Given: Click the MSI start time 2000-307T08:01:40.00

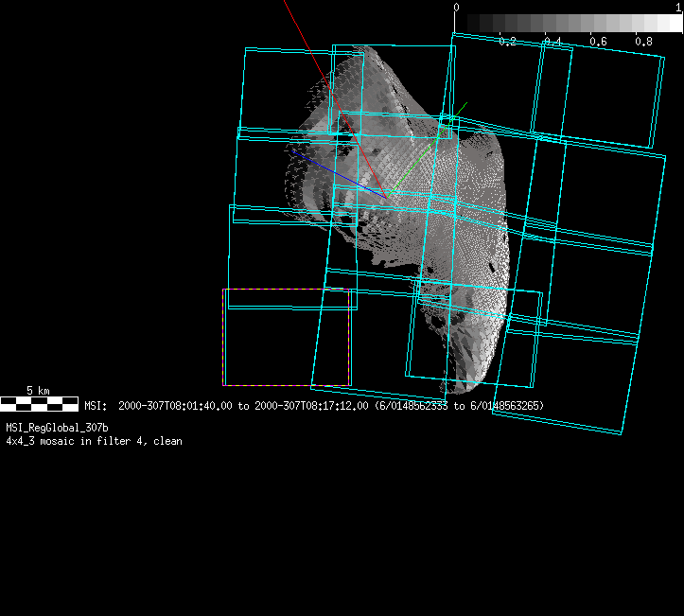Looking at the screenshot, I should [171, 405].
